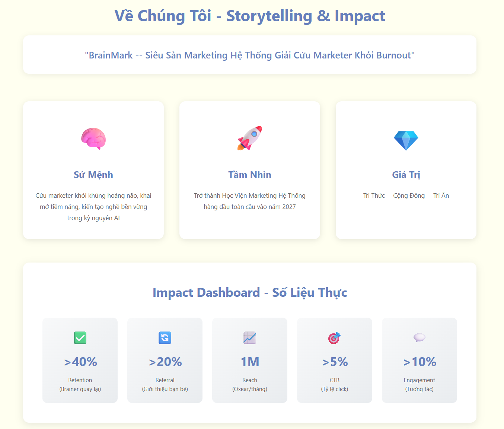504x429 pixels.
Task: Click the >5% CTR figure
Action: point(335,362)
